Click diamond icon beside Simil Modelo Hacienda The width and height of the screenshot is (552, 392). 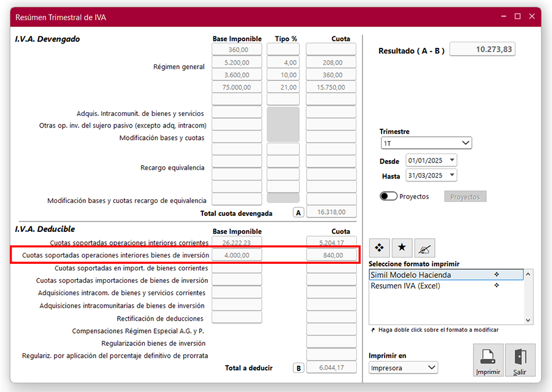point(497,275)
